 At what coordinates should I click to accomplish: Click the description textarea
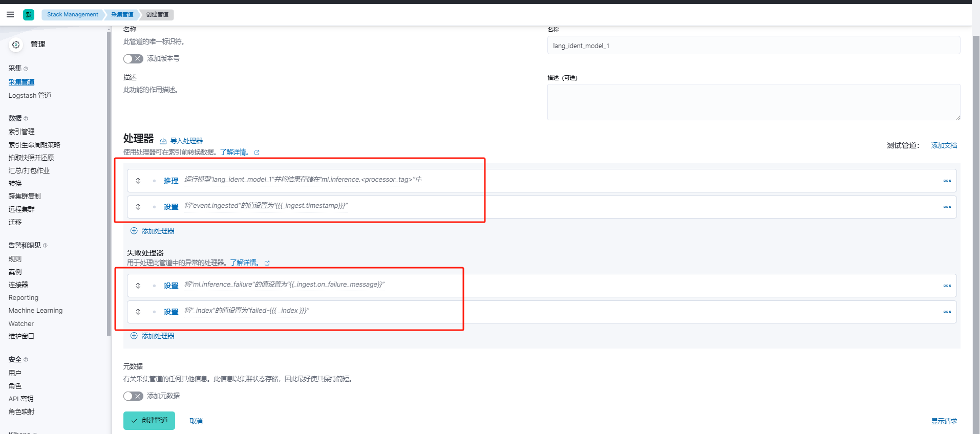pos(754,102)
